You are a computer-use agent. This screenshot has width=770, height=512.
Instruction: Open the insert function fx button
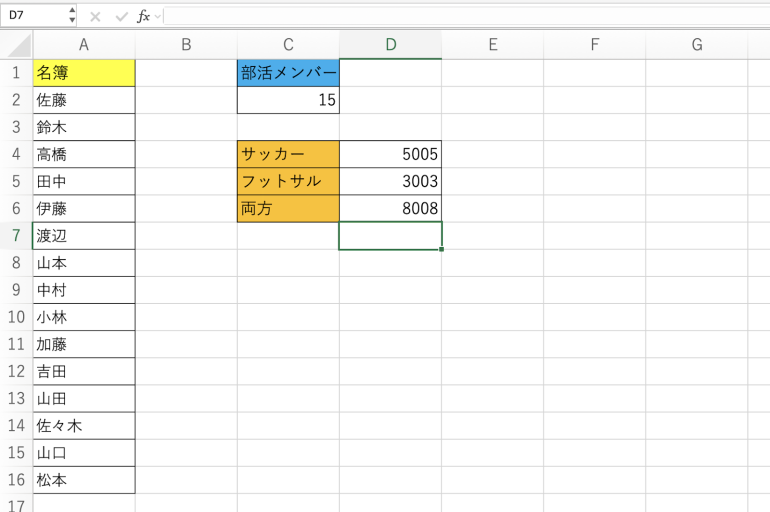142,16
